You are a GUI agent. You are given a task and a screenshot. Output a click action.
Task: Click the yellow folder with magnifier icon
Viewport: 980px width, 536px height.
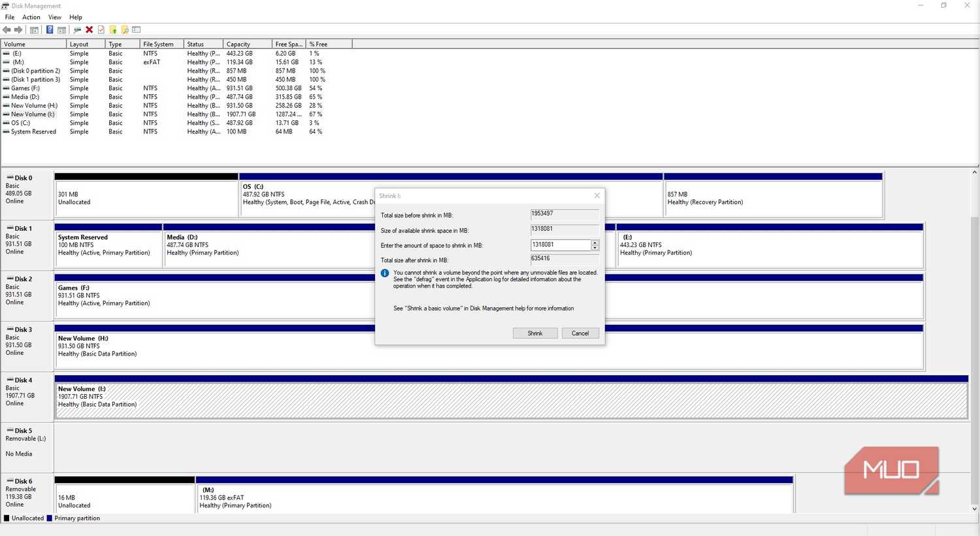[x=125, y=29]
